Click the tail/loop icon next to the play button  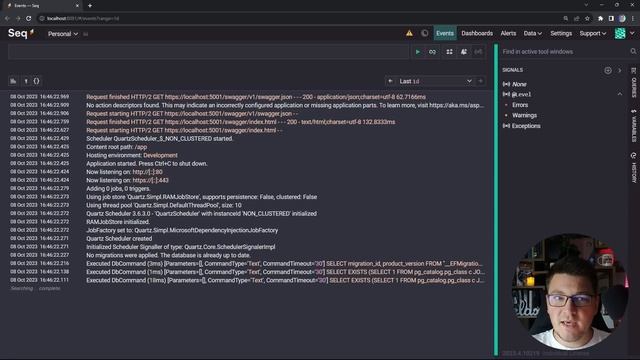(x=432, y=52)
